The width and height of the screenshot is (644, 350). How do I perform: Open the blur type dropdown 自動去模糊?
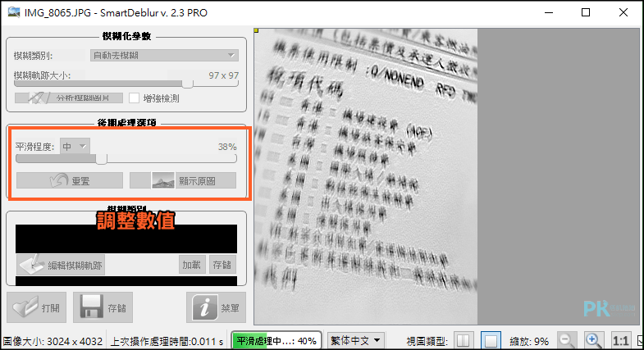[164, 56]
